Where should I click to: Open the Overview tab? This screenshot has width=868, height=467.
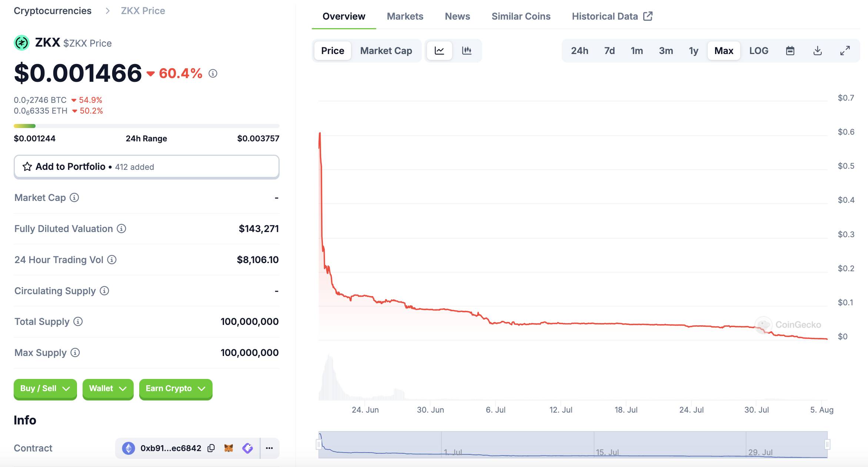tap(344, 16)
